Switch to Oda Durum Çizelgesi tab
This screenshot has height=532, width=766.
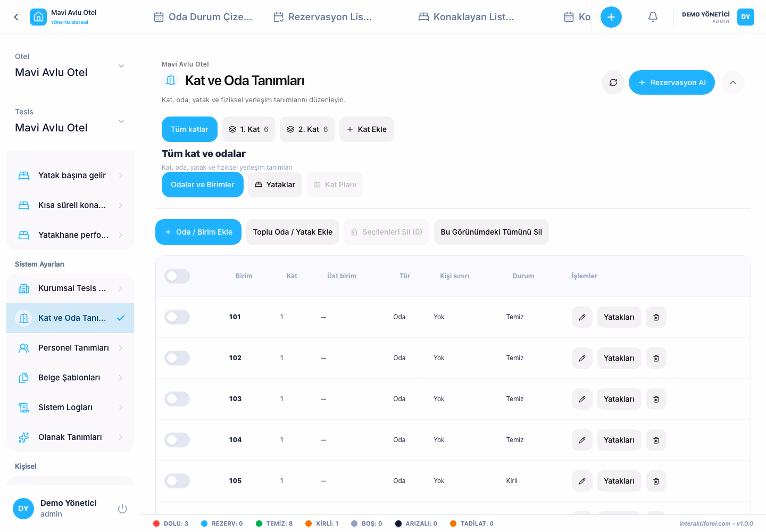(203, 17)
